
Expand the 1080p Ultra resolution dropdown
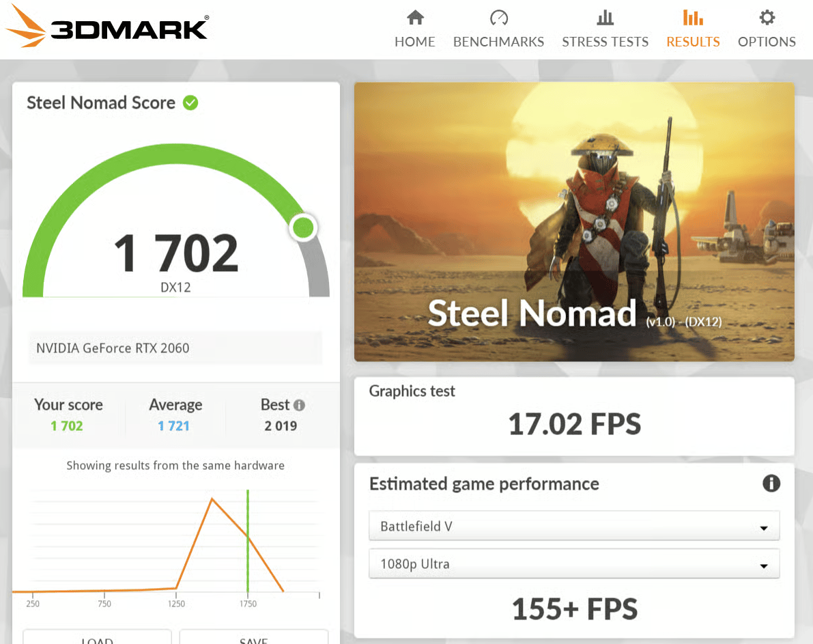[x=574, y=564]
